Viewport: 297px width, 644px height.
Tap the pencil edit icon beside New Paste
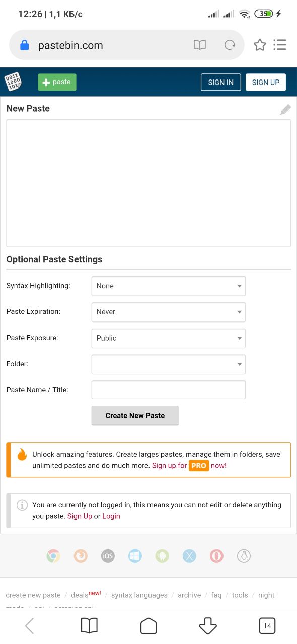[285, 109]
